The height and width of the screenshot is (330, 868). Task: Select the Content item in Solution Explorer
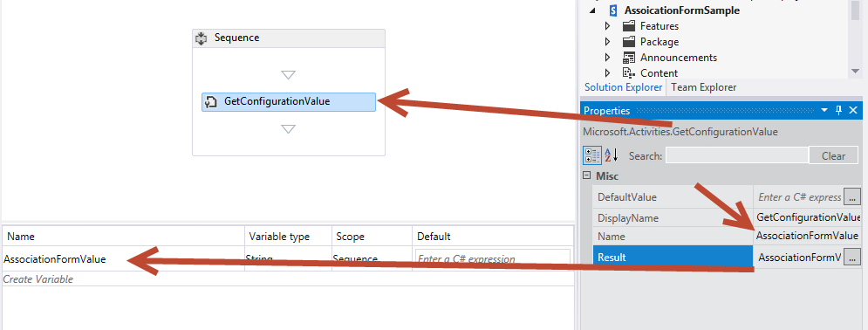(x=660, y=73)
